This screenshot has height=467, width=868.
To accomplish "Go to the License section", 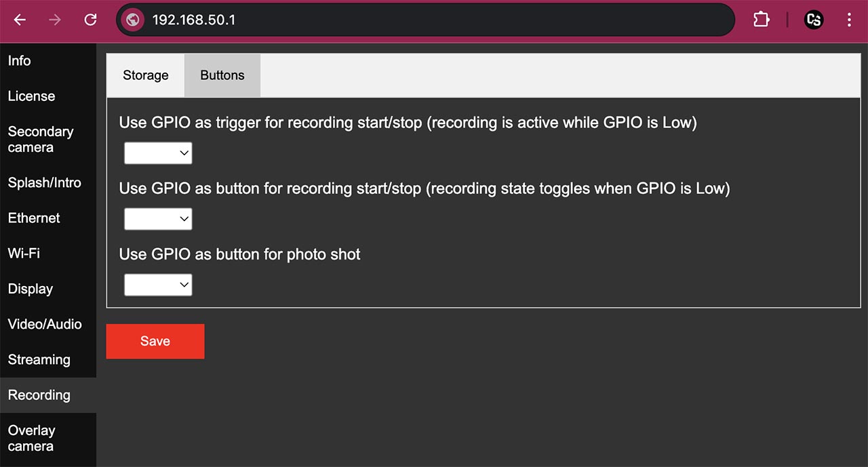I will [x=31, y=96].
